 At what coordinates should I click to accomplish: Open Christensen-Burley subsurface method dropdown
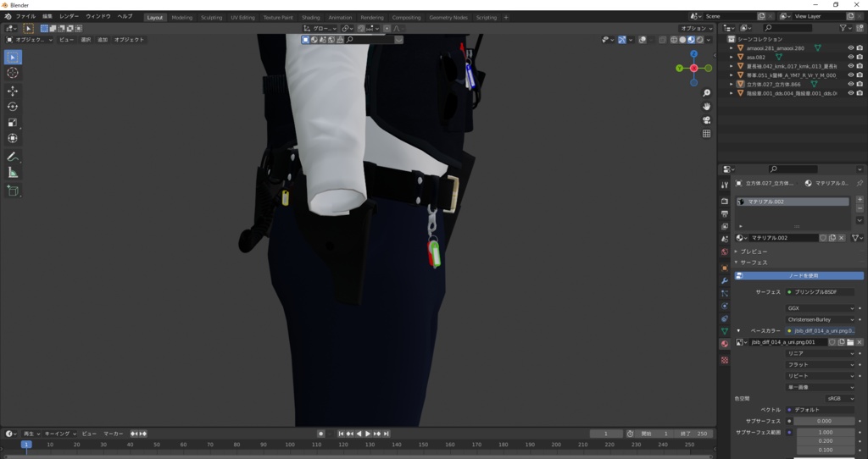click(820, 319)
